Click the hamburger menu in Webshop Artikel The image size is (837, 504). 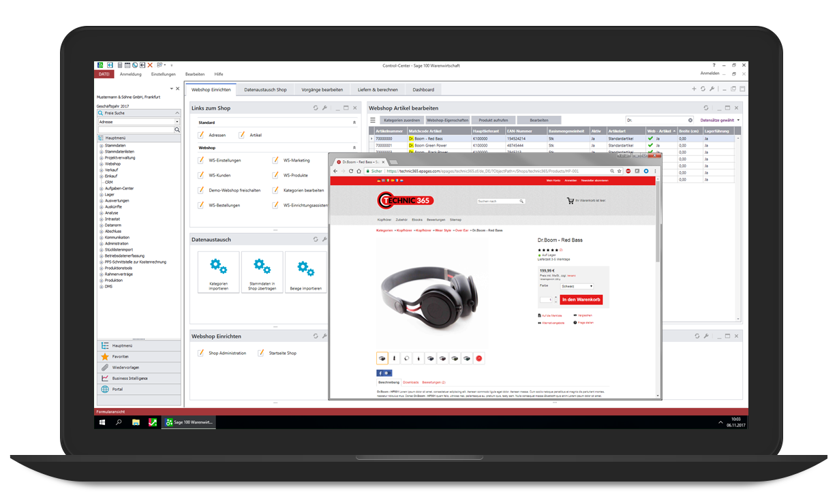(373, 120)
